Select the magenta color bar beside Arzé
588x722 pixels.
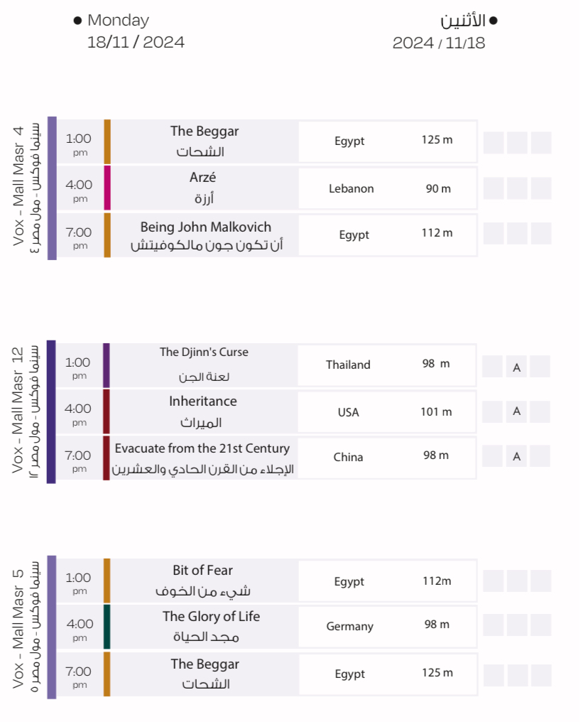pyautogui.click(x=107, y=188)
